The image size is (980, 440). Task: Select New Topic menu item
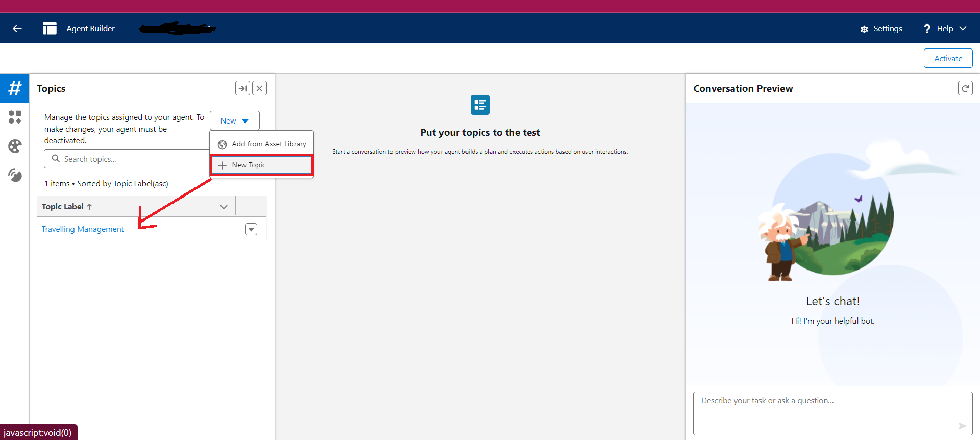[x=261, y=165]
